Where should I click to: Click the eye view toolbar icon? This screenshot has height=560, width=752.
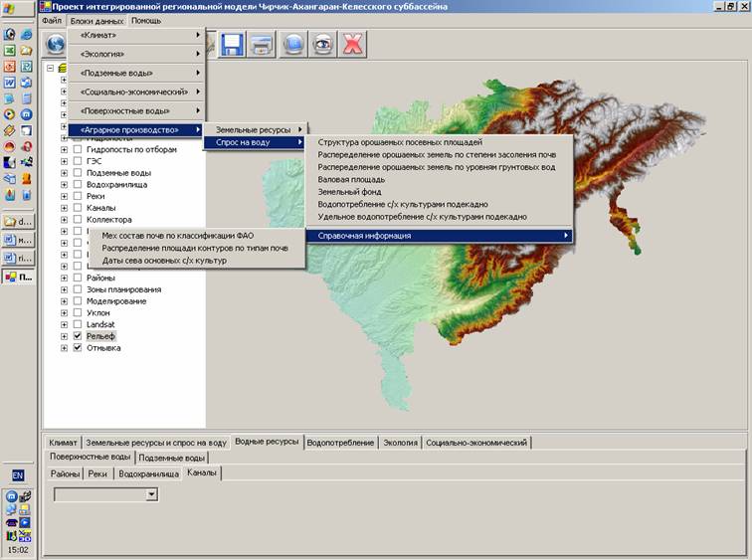click(x=323, y=45)
